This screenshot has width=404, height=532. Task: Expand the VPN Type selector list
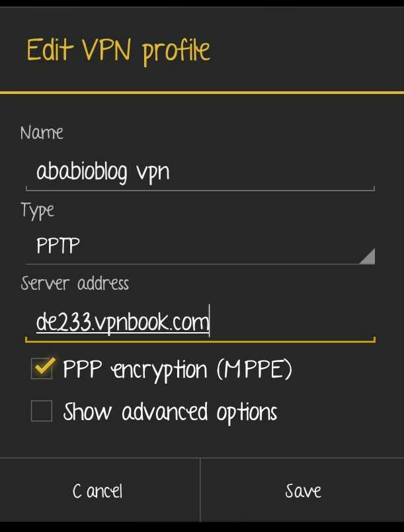(x=200, y=245)
